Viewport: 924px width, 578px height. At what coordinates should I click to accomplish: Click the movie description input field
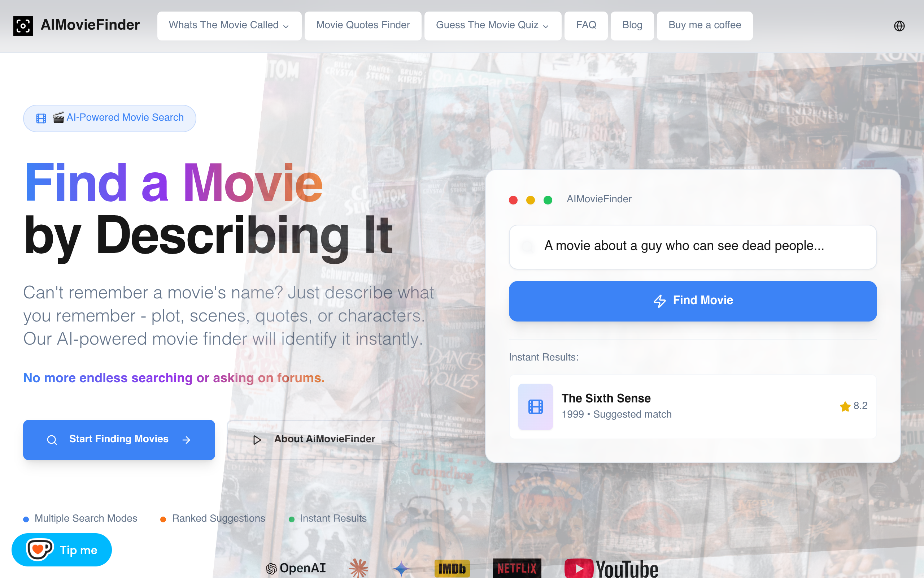click(x=693, y=247)
